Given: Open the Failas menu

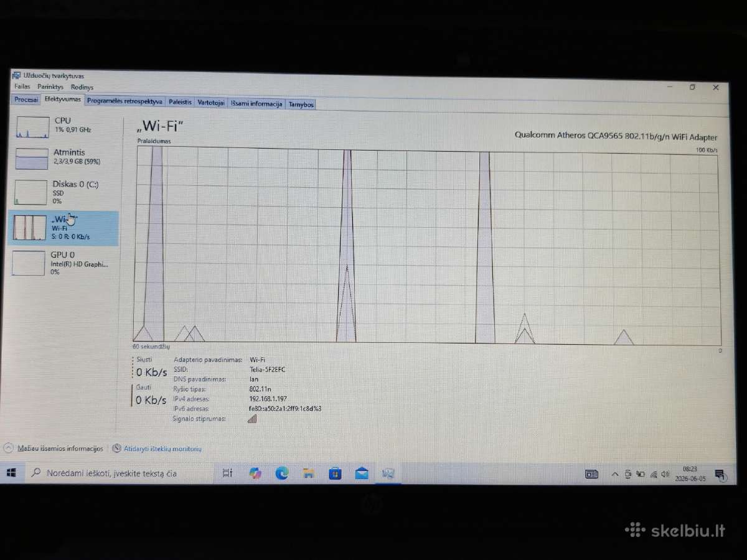Looking at the screenshot, I should coord(22,87).
